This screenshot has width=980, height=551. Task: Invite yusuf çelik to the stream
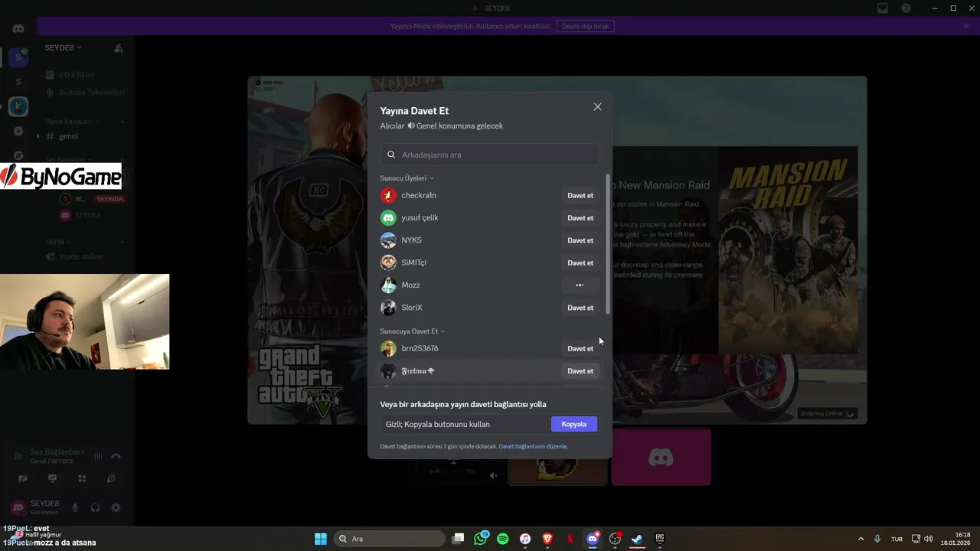[580, 218]
